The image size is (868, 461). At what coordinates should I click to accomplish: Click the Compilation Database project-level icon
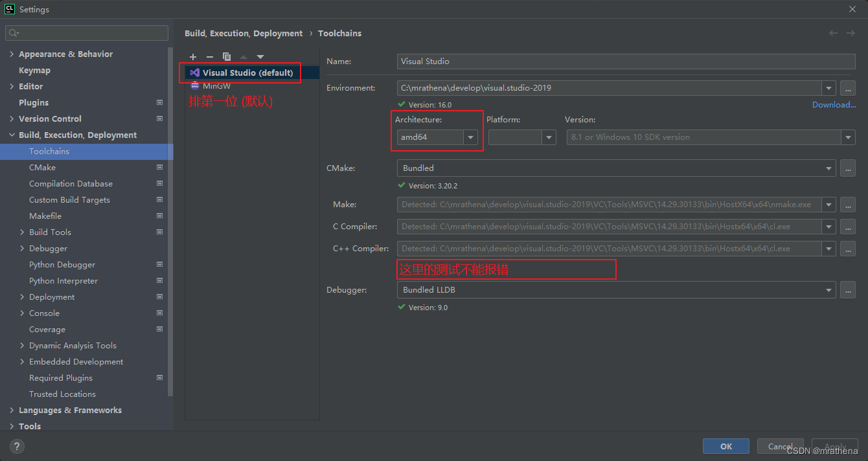pyautogui.click(x=160, y=183)
